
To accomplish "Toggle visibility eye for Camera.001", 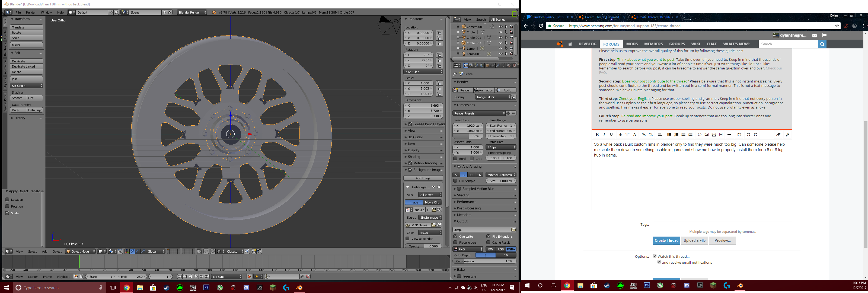I will (x=501, y=27).
